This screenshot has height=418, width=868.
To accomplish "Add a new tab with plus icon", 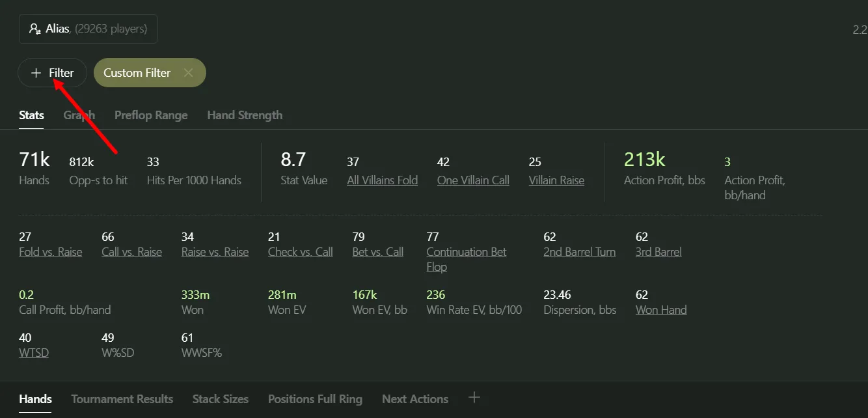I will (x=474, y=397).
